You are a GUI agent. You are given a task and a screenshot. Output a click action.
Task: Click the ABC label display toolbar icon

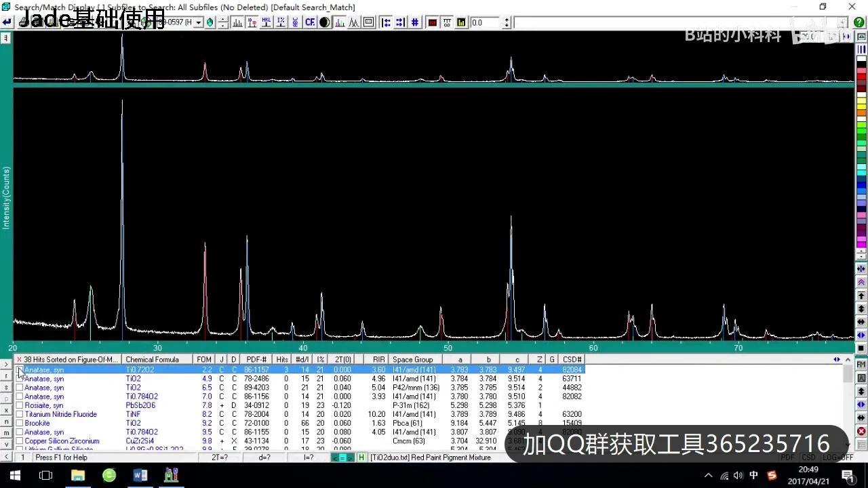[x=294, y=22]
